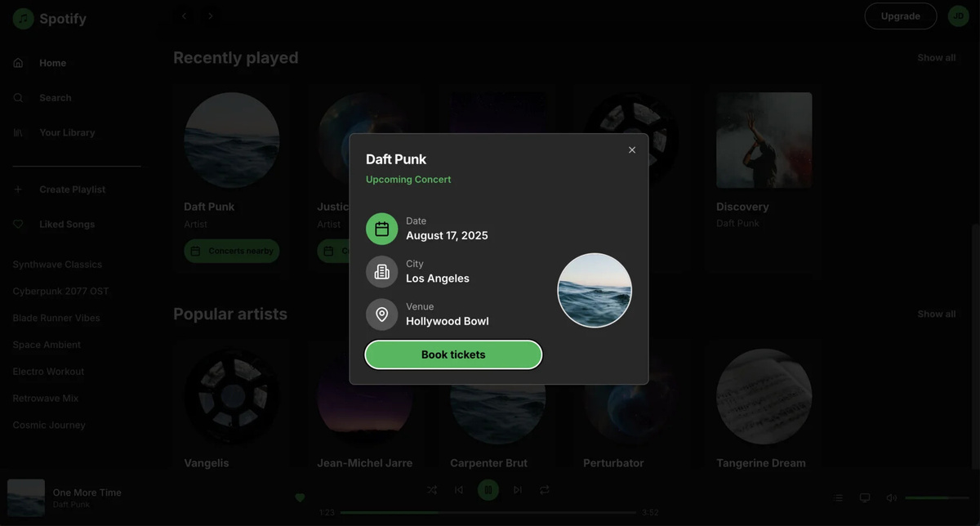Click Concerts nearby under Daft Punk
This screenshot has height=526, width=980.
232,252
